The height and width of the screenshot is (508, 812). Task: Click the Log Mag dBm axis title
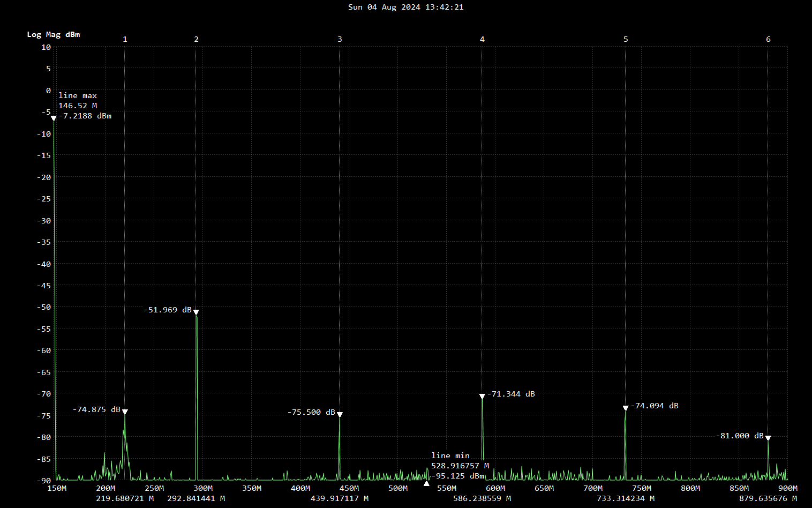[x=54, y=34]
